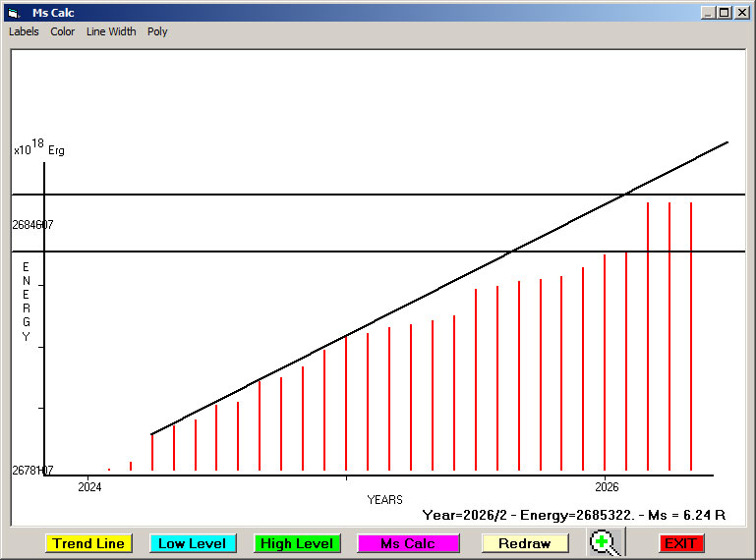Image resolution: width=756 pixels, height=560 pixels.
Task: Click the red EXIT button
Action: 680,543
